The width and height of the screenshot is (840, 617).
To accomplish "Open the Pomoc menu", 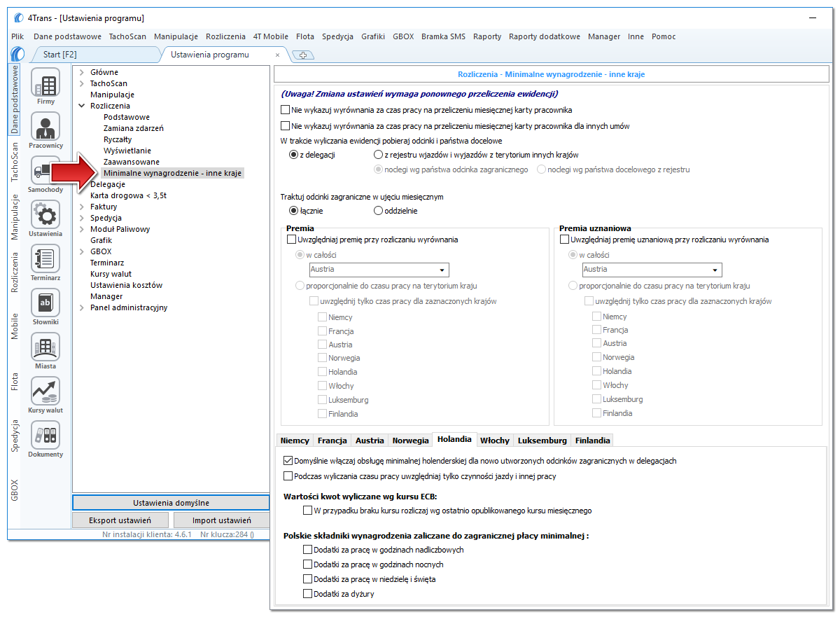I will [x=664, y=36].
